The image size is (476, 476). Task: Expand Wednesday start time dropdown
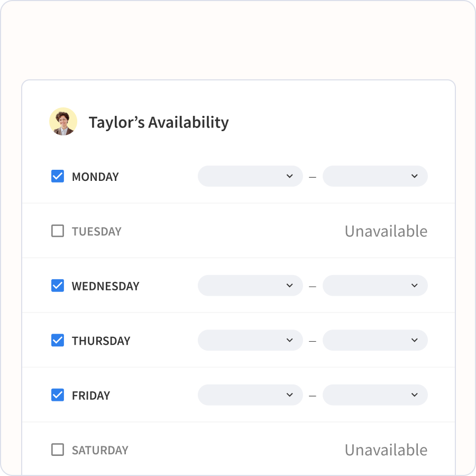point(250,286)
